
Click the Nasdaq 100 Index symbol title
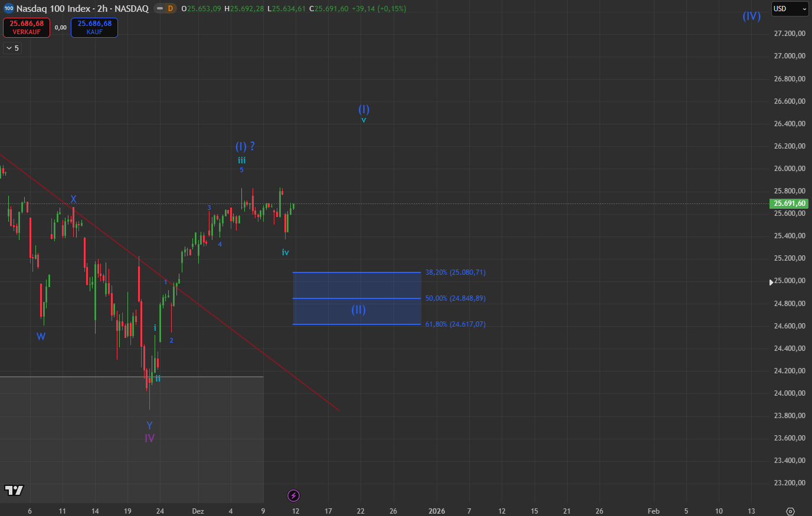pos(83,8)
